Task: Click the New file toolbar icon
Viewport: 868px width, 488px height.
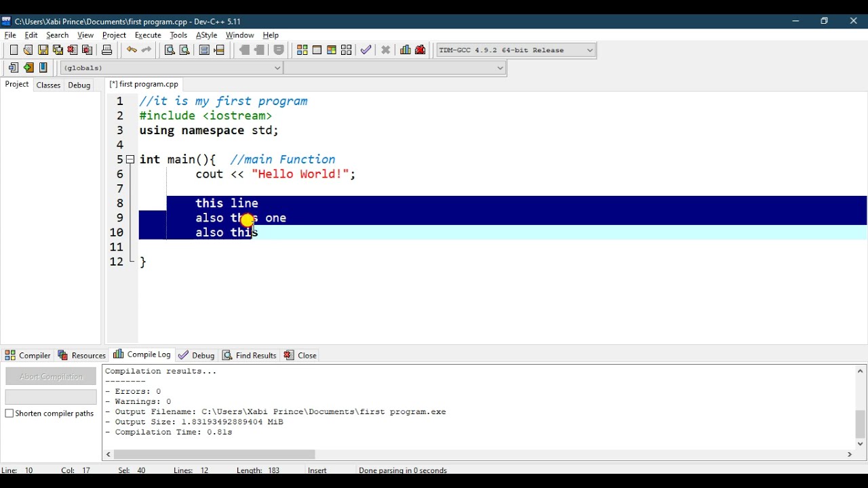Action: click(14, 49)
